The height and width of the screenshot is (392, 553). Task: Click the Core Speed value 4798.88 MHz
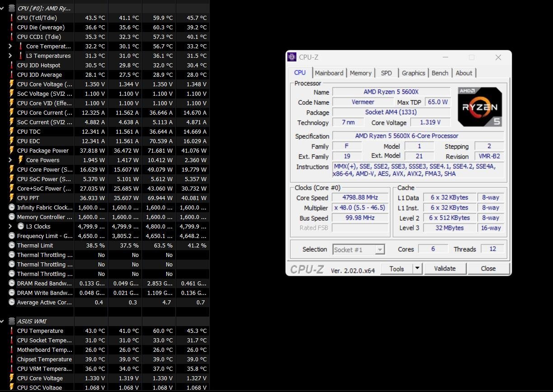click(x=360, y=197)
